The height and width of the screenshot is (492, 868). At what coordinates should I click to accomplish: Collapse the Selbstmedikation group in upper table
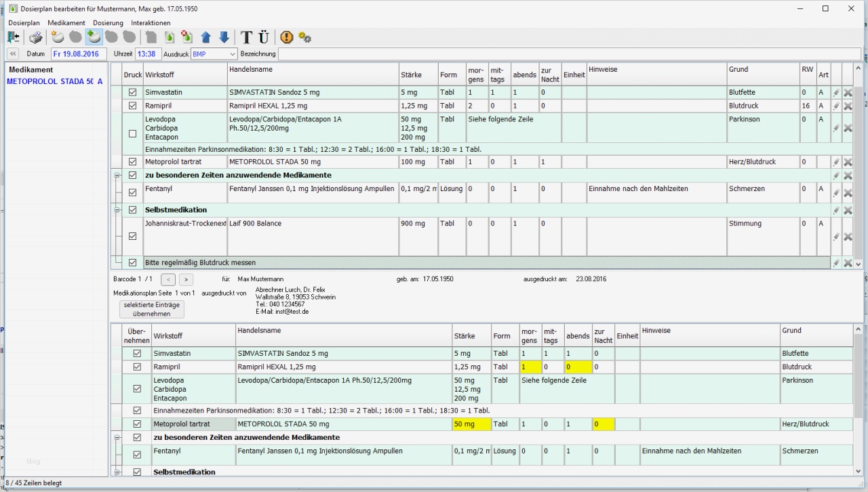coord(116,210)
